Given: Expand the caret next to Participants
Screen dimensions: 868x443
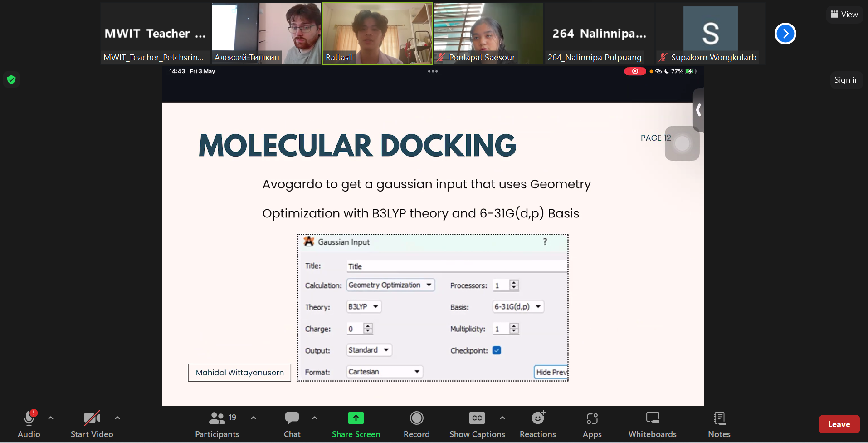Looking at the screenshot, I should 254,418.
